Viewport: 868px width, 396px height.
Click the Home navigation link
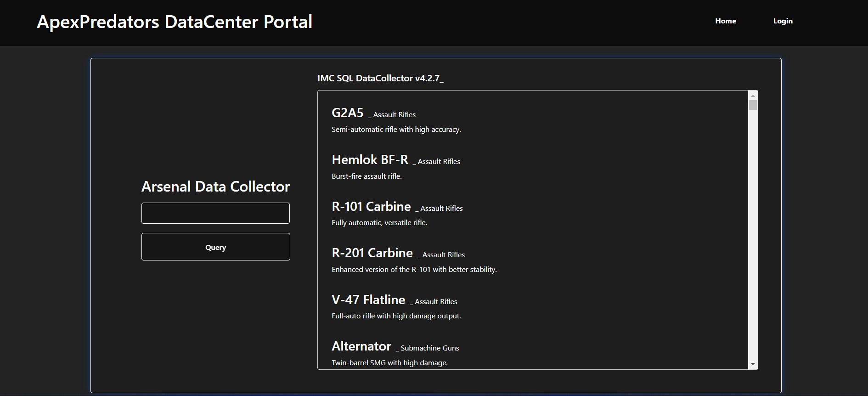pos(725,21)
